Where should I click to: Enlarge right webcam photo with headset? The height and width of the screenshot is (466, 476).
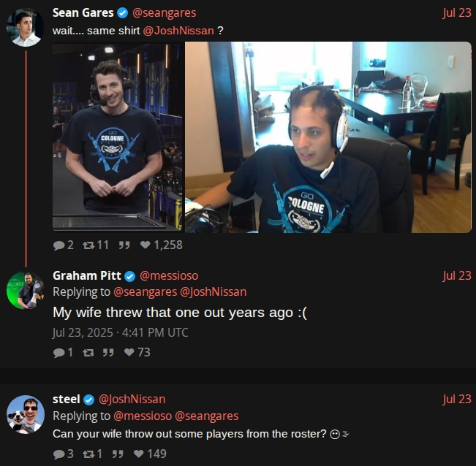pos(328,137)
